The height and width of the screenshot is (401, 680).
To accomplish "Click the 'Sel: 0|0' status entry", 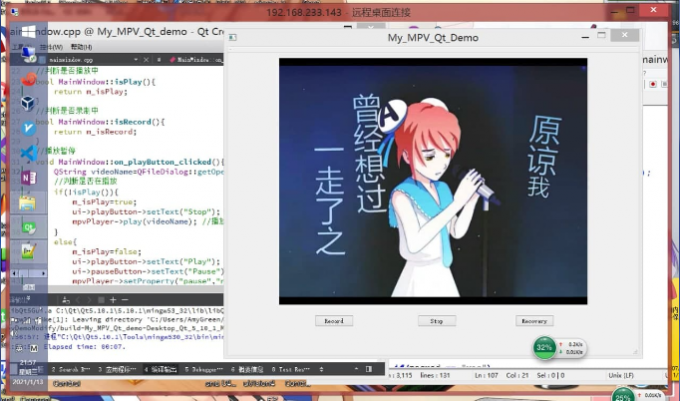I will coord(550,375).
